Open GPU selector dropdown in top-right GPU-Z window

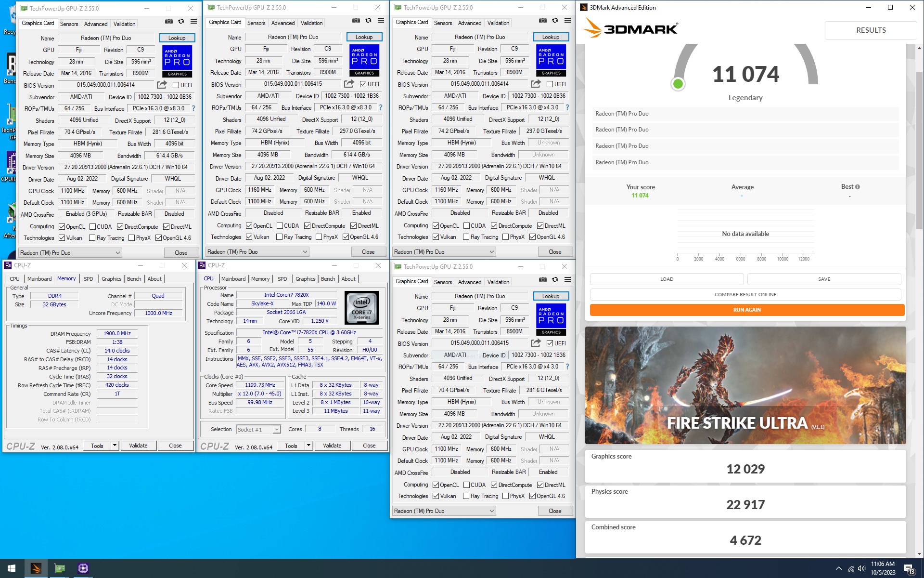(444, 252)
